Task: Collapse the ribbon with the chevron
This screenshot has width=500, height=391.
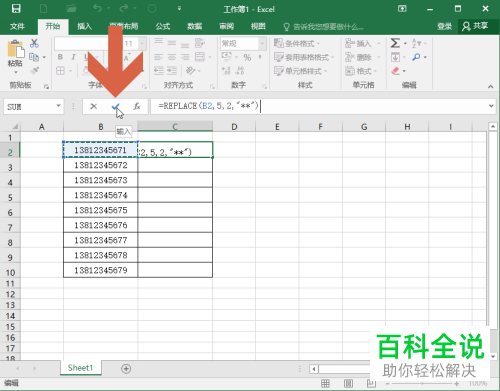Action: click(490, 86)
